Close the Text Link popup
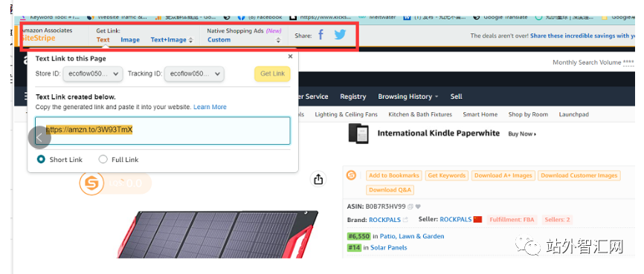Screen dimensions: 644x274 (x=290, y=56)
